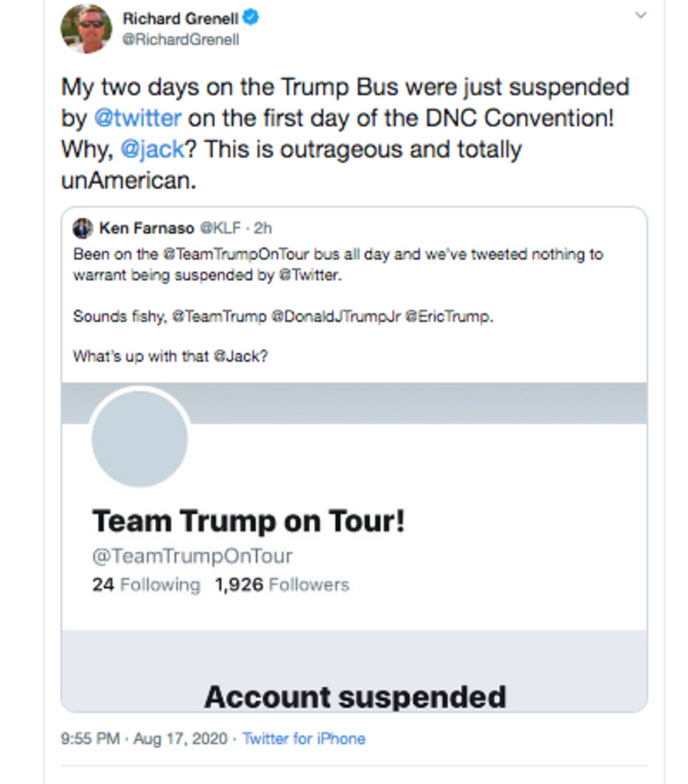Screen dimensions: 688x784
Task: Click the @TeamTrumpOnTour handle in card
Action: (x=192, y=556)
